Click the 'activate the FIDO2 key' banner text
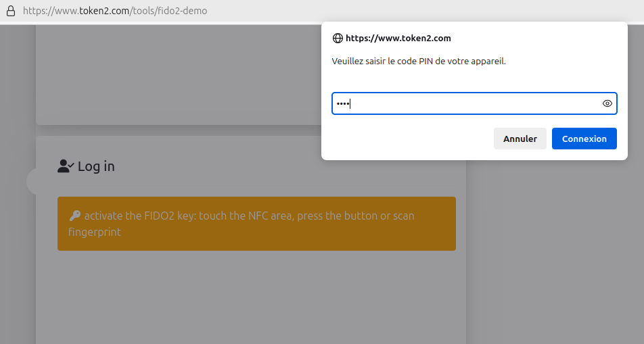Screen dimensions: 644x344 pos(241,224)
